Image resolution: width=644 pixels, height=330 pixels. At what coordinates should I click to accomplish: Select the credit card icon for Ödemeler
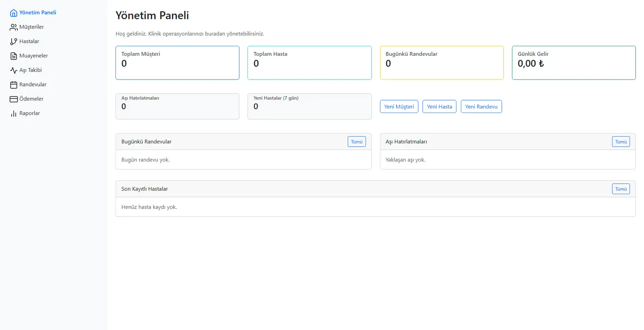pyautogui.click(x=14, y=99)
